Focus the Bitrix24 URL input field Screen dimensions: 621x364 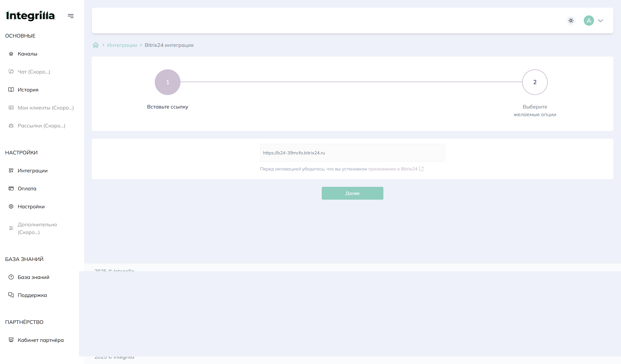point(352,153)
